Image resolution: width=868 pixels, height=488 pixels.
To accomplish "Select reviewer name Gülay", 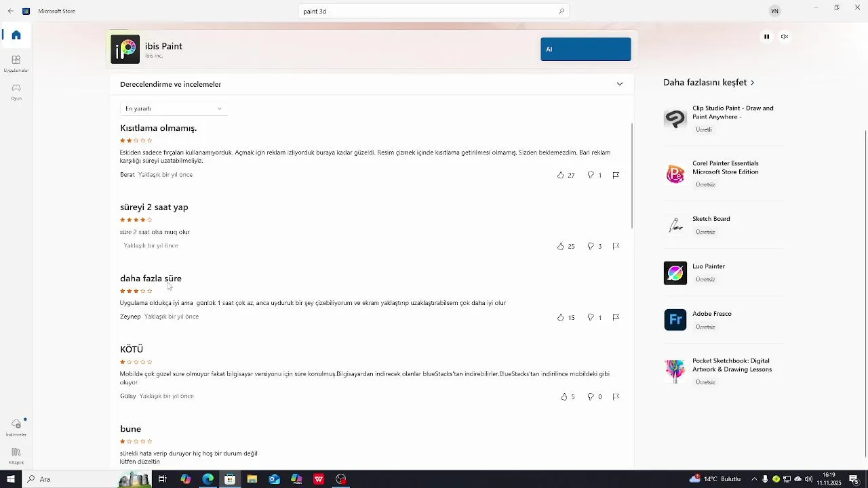I will point(128,396).
